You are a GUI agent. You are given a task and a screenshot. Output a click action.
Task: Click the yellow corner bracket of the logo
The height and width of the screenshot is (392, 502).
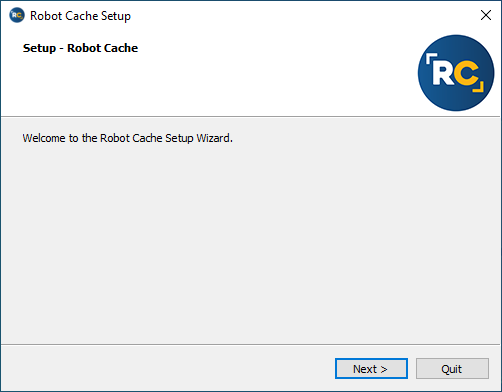(479, 86)
